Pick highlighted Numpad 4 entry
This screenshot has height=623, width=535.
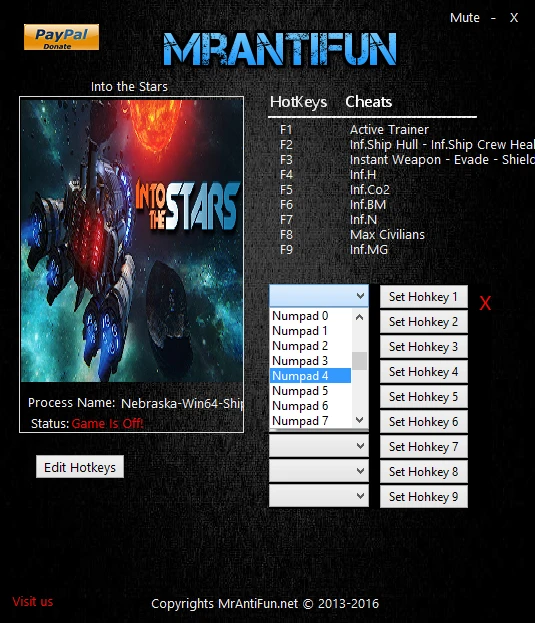[x=310, y=376]
